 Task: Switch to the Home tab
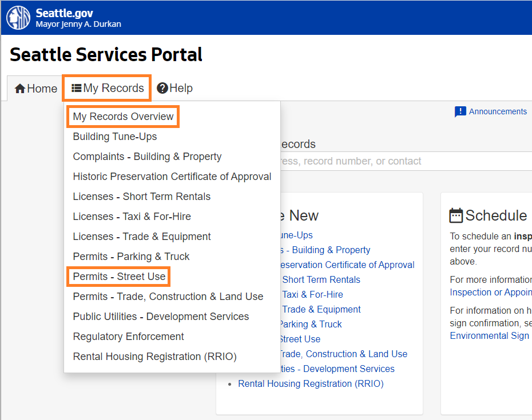pos(34,88)
